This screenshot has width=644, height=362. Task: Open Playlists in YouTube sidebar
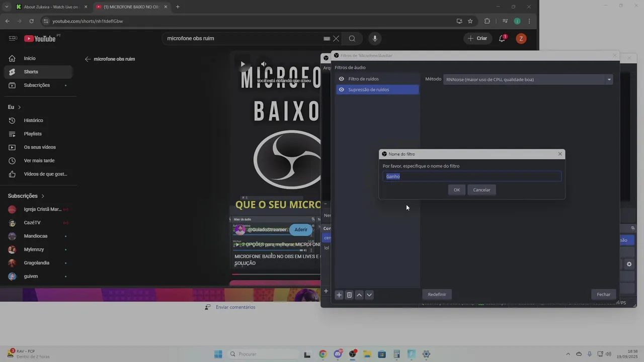tap(38, 134)
